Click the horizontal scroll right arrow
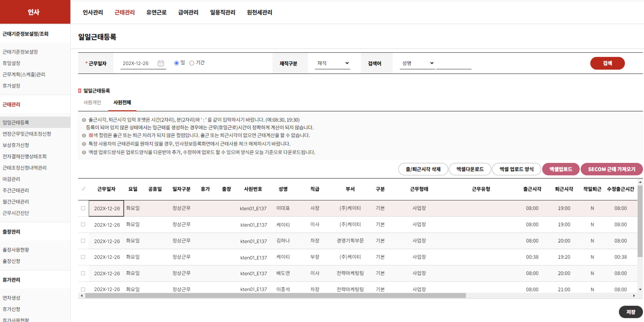 click(634, 296)
